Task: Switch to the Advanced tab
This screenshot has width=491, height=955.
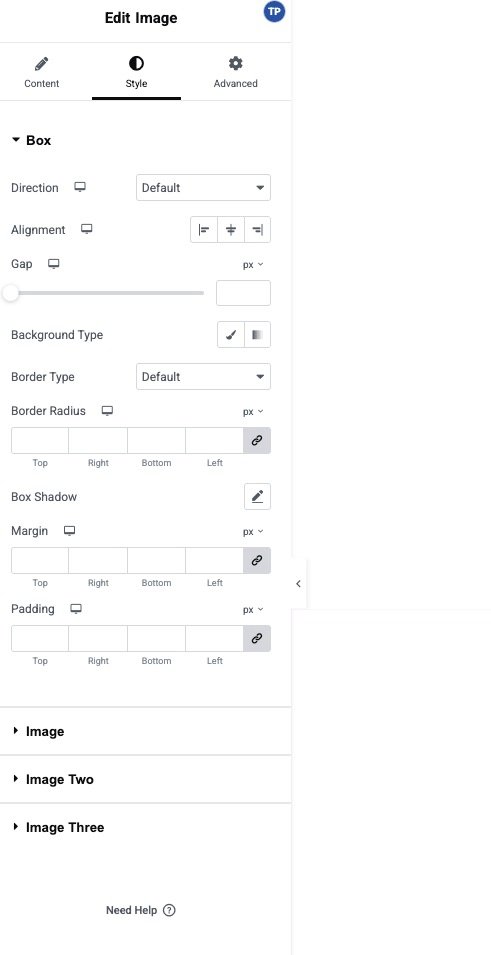Action: coord(236,72)
